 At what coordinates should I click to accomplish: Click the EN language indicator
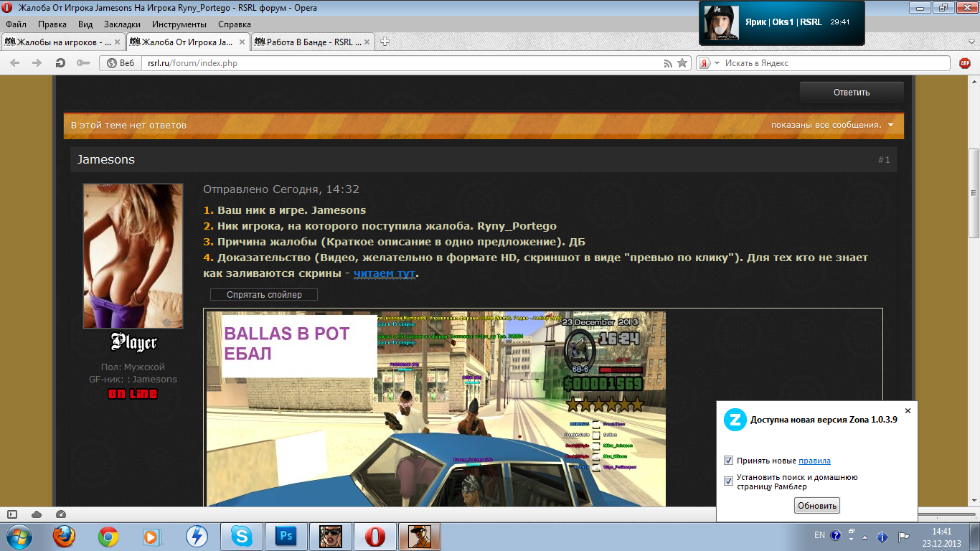coord(819,535)
